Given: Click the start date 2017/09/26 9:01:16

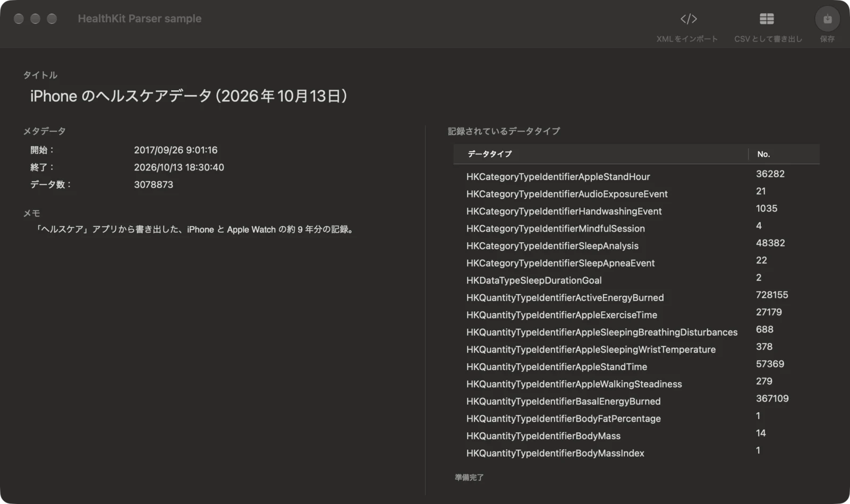Looking at the screenshot, I should pyautogui.click(x=176, y=150).
